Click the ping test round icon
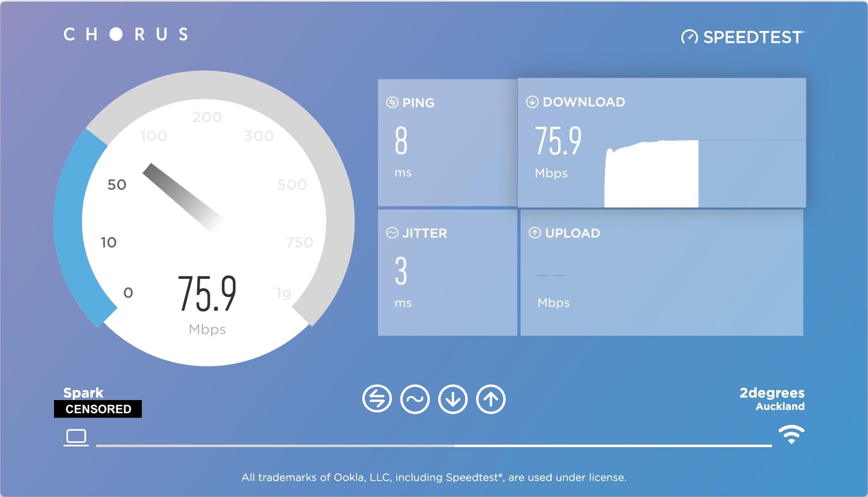The width and height of the screenshot is (868, 497). 377,399
